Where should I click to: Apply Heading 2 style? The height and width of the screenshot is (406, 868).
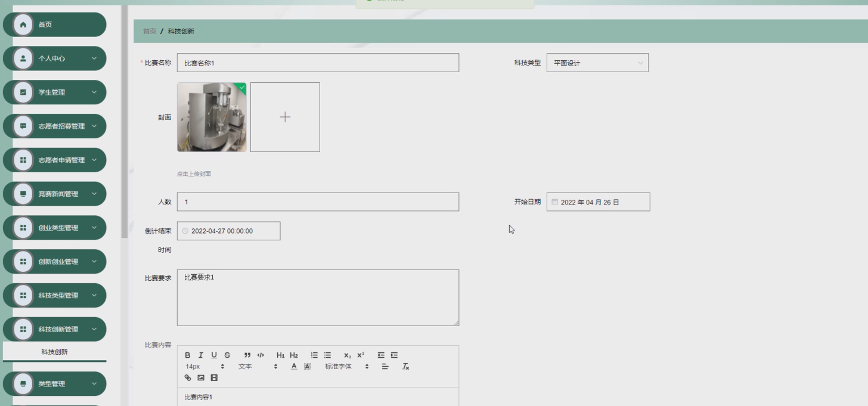(294, 355)
